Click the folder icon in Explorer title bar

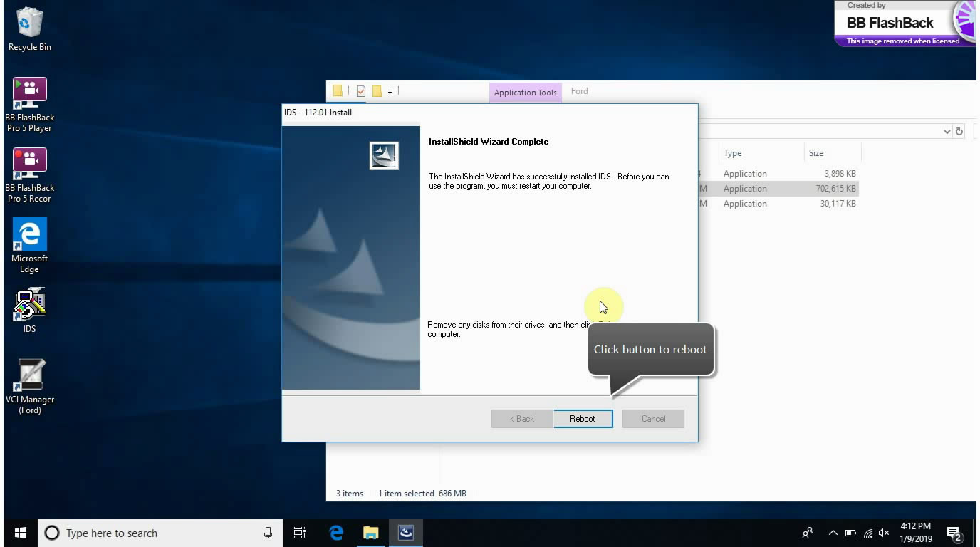[x=338, y=91]
